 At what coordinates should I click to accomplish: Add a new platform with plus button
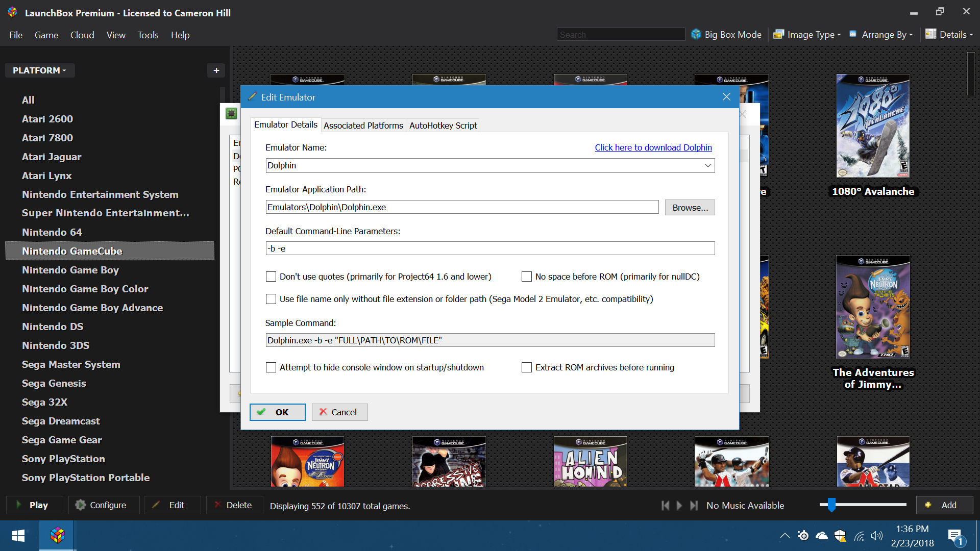coord(216,70)
